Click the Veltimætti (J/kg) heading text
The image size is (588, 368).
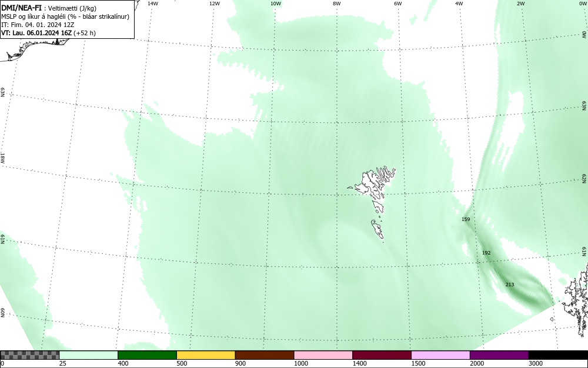[72, 9]
